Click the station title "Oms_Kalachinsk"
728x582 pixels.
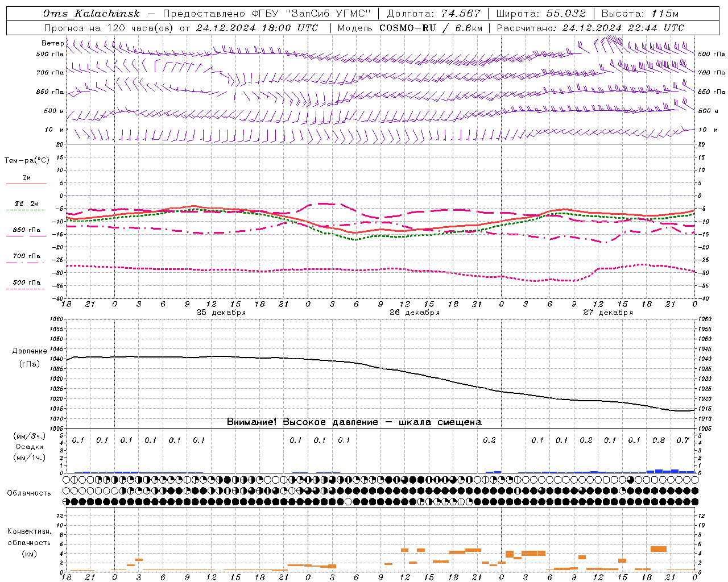click(91, 14)
